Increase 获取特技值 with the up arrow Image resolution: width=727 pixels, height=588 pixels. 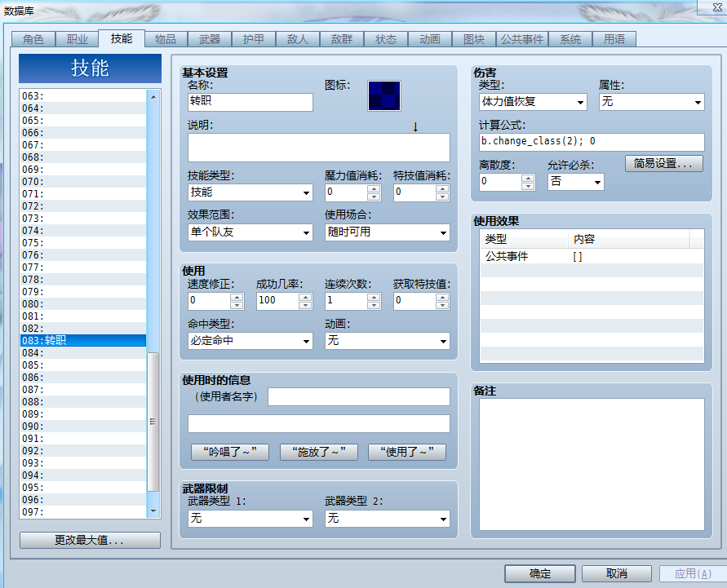click(442, 297)
